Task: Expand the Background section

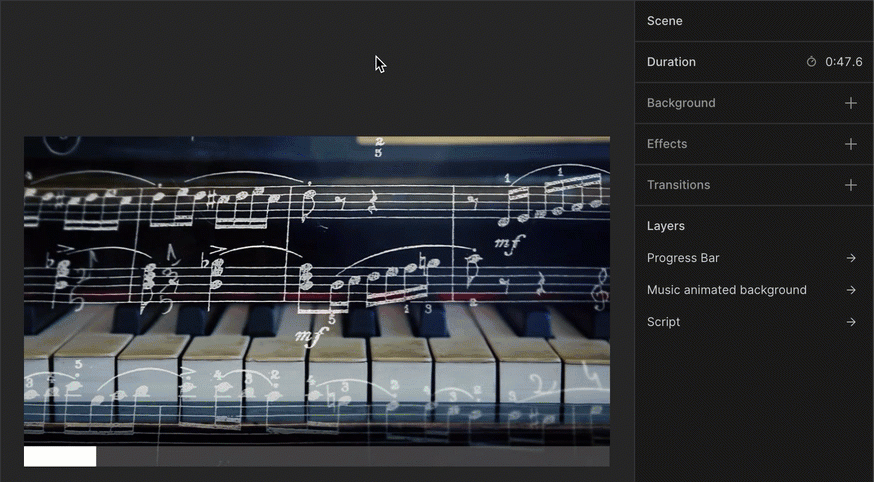Action: (754, 103)
